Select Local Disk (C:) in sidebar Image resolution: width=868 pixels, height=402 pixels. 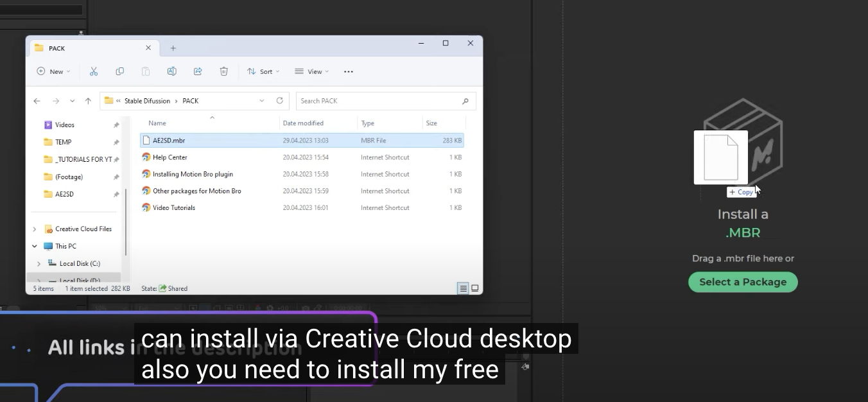click(x=80, y=263)
